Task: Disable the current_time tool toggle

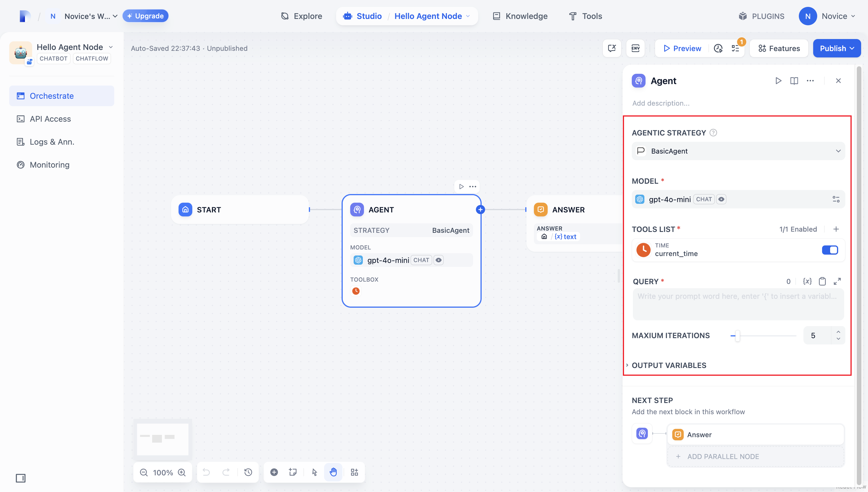Action: 830,250
